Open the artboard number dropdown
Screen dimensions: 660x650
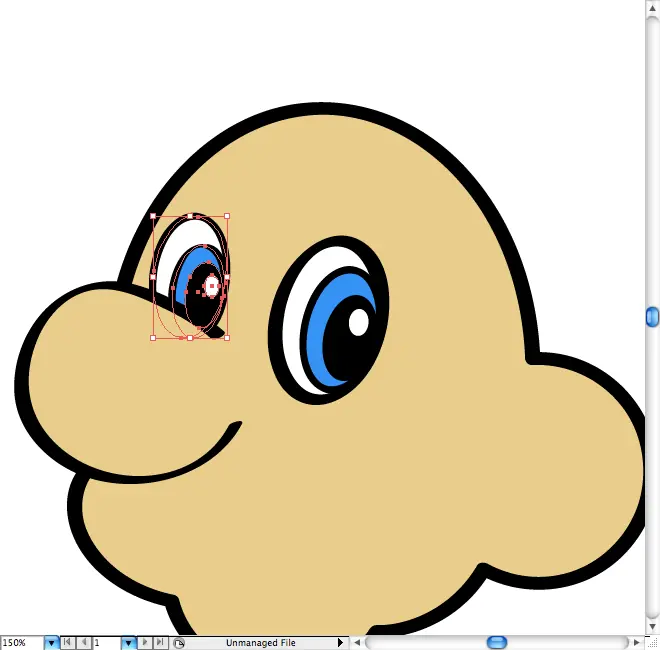click(128, 643)
